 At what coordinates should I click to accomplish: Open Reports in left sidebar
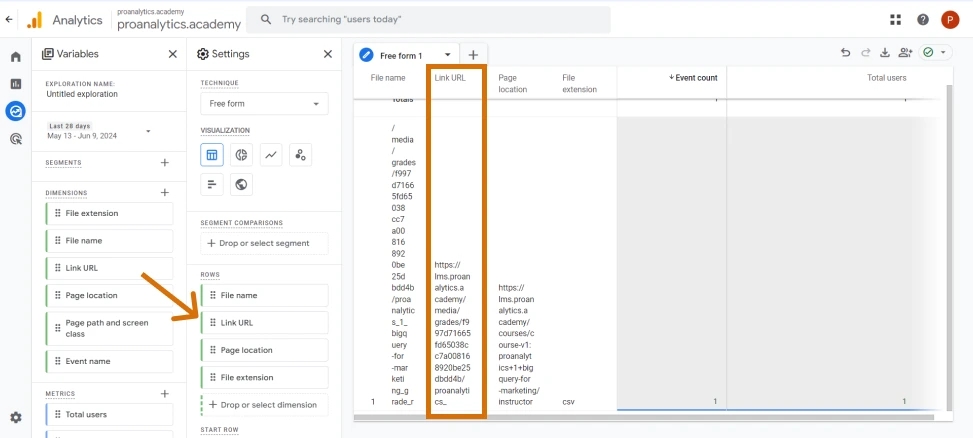pyautogui.click(x=16, y=84)
